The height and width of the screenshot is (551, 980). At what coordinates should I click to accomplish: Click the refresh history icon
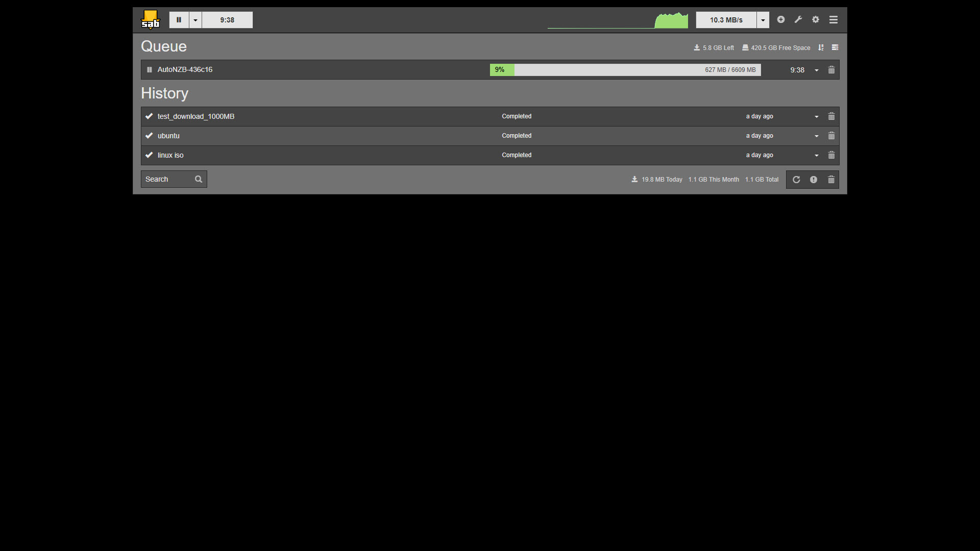click(x=796, y=179)
